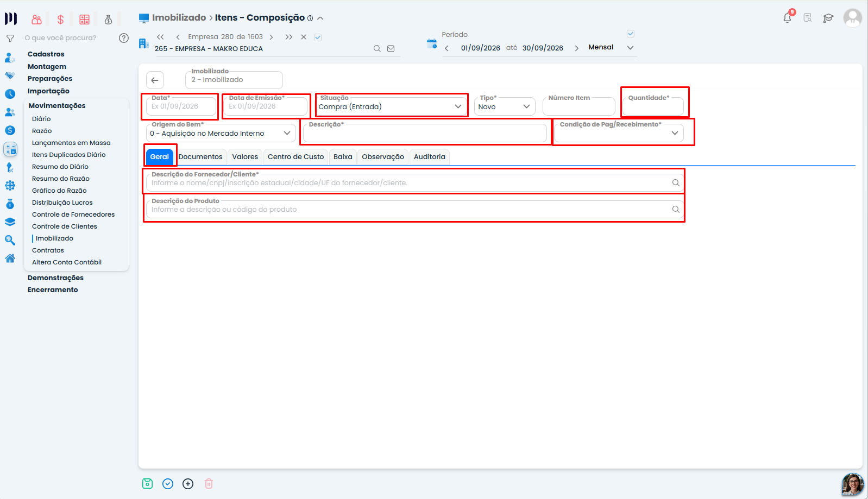Switch to the Documentos tab

coord(200,157)
